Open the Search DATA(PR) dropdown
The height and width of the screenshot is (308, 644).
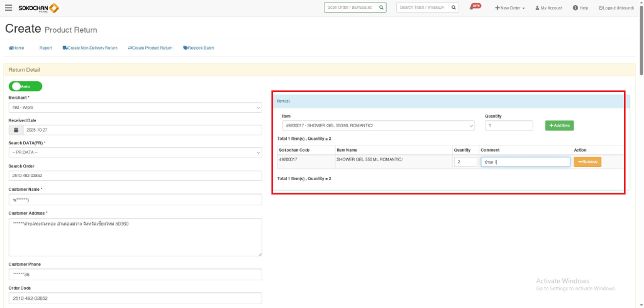135,152
